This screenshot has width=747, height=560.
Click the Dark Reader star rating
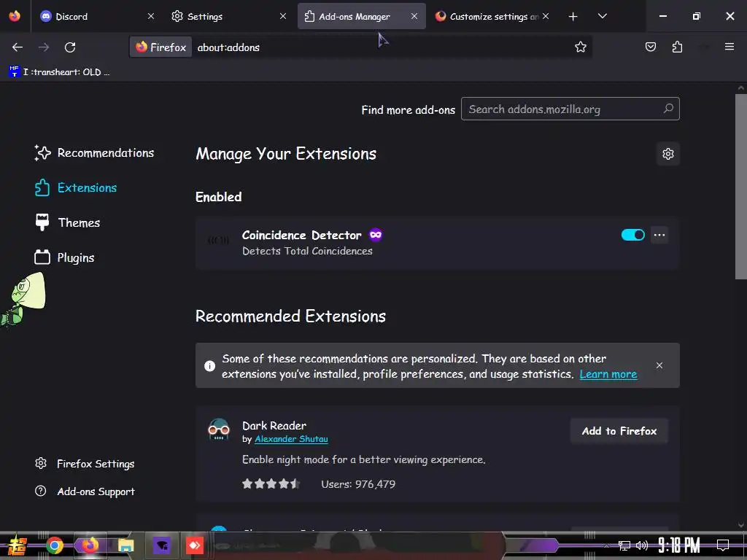coord(271,484)
